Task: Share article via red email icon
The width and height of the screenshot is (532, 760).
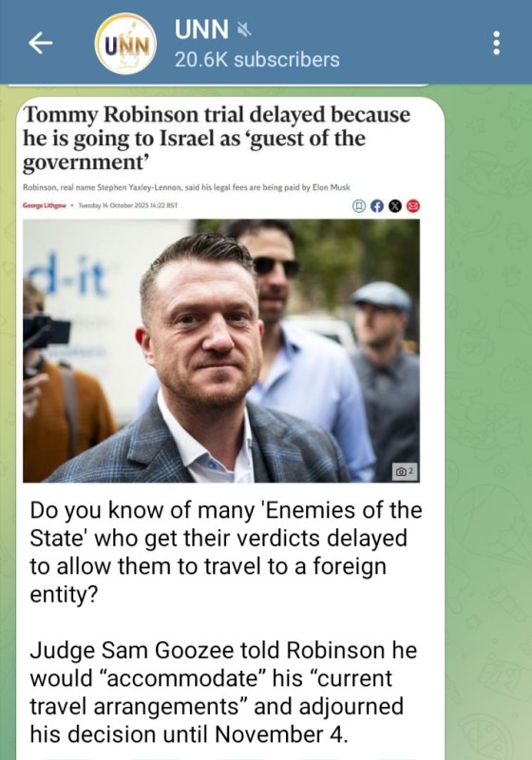Action: pos(413,206)
